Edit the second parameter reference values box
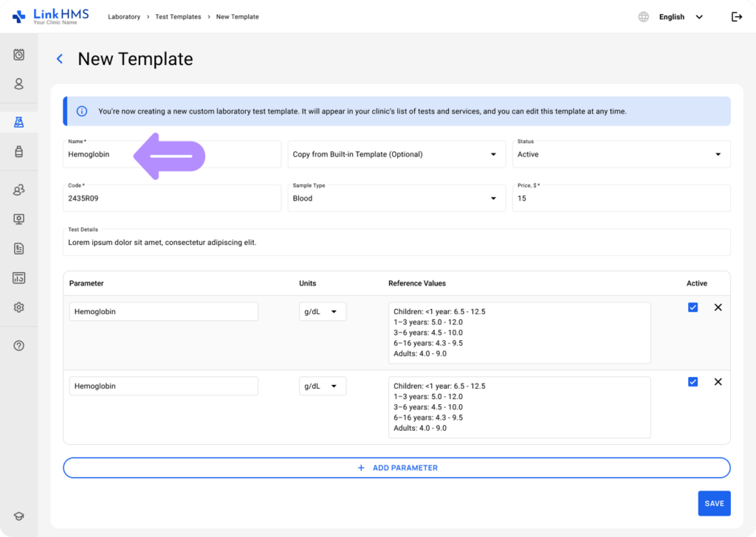Image resolution: width=756 pixels, height=537 pixels. pyautogui.click(x=519, y=407)
